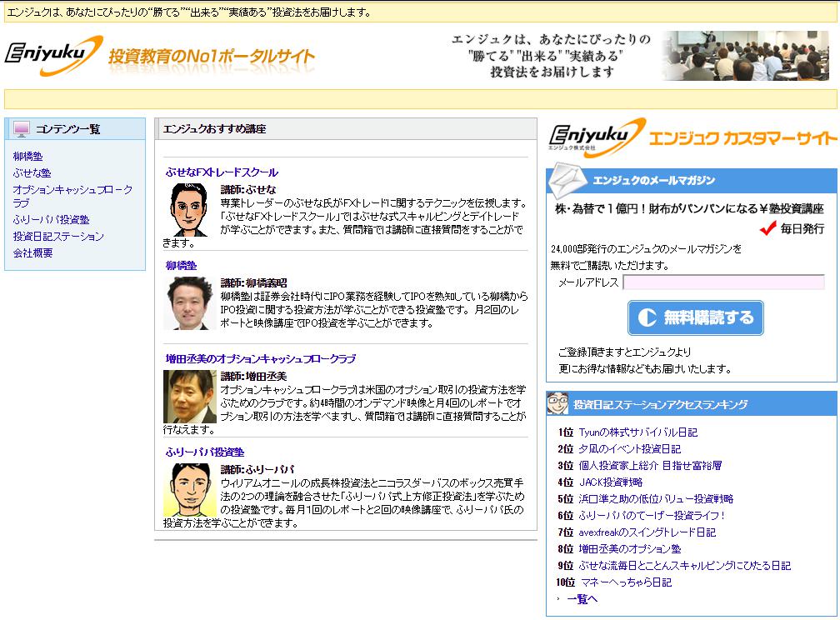Open the 柳橋塾 course title link

click(x=181, y=266)
